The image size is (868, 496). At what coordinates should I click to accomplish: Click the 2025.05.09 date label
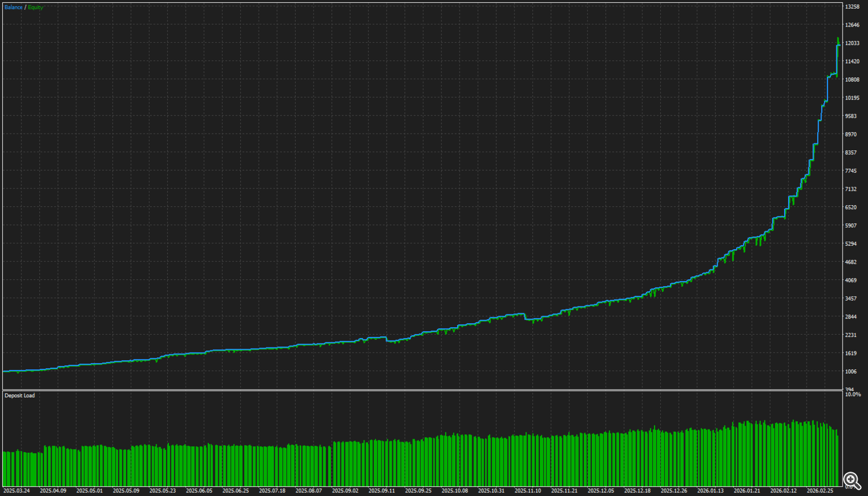[x=126, y=491]
